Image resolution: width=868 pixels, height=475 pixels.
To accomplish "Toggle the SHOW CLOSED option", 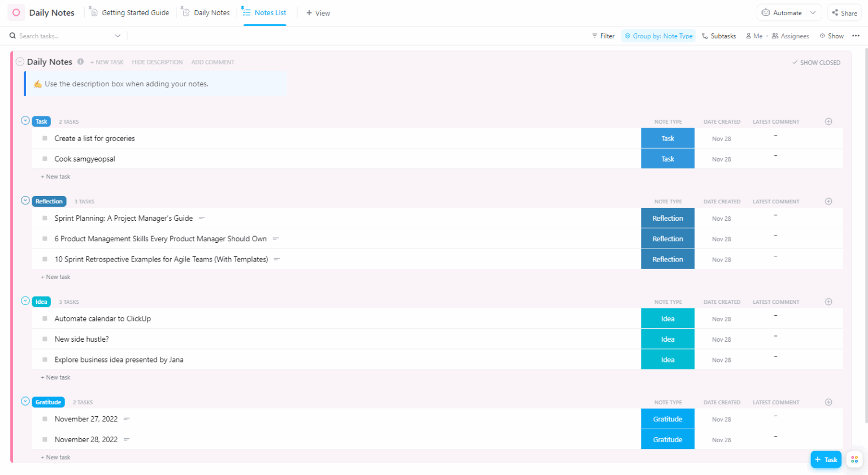I will (815, 62).
